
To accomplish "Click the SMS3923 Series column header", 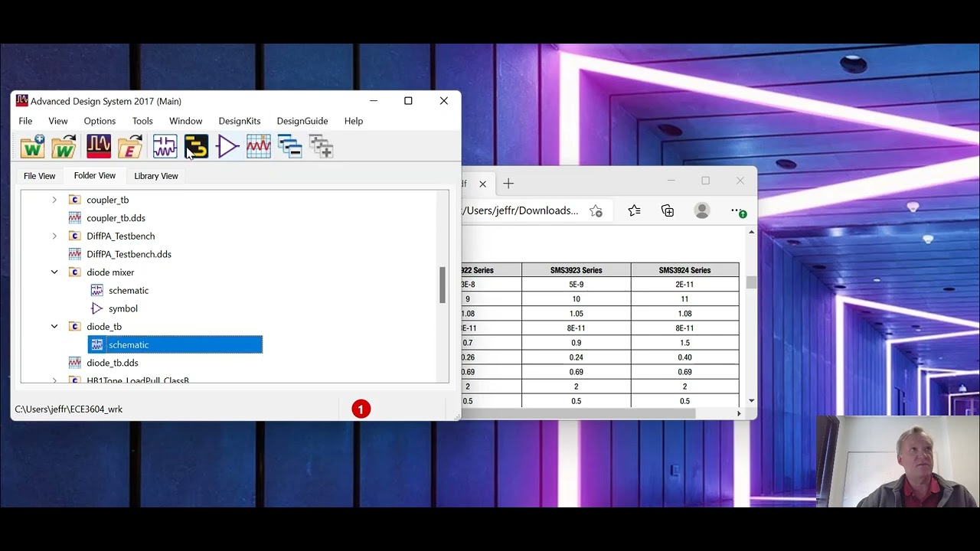I will [577, 270].
